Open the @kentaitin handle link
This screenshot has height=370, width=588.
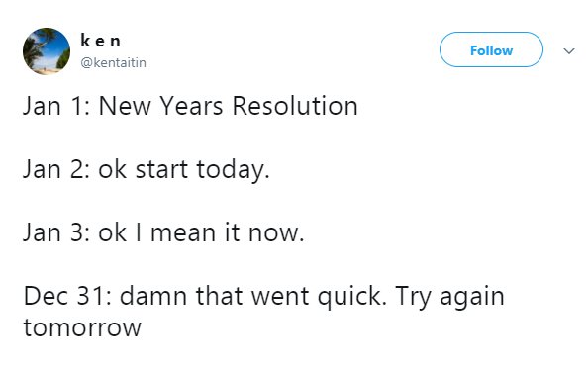pos(113,62)
